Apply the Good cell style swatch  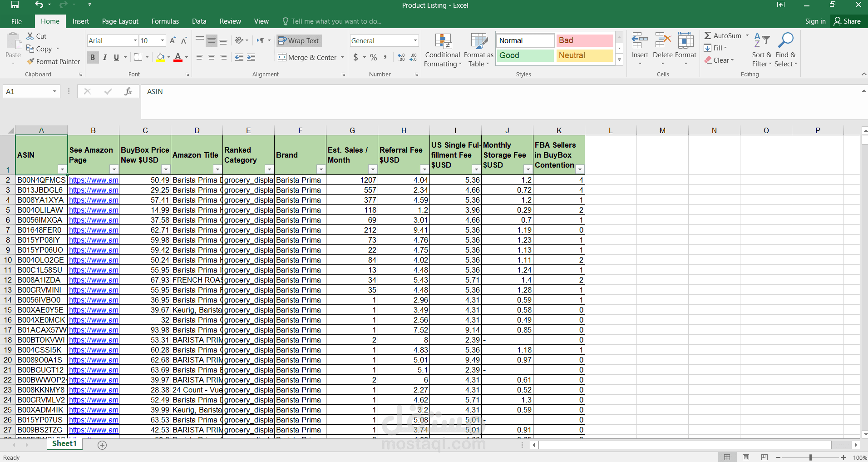(x=525, y=55)
